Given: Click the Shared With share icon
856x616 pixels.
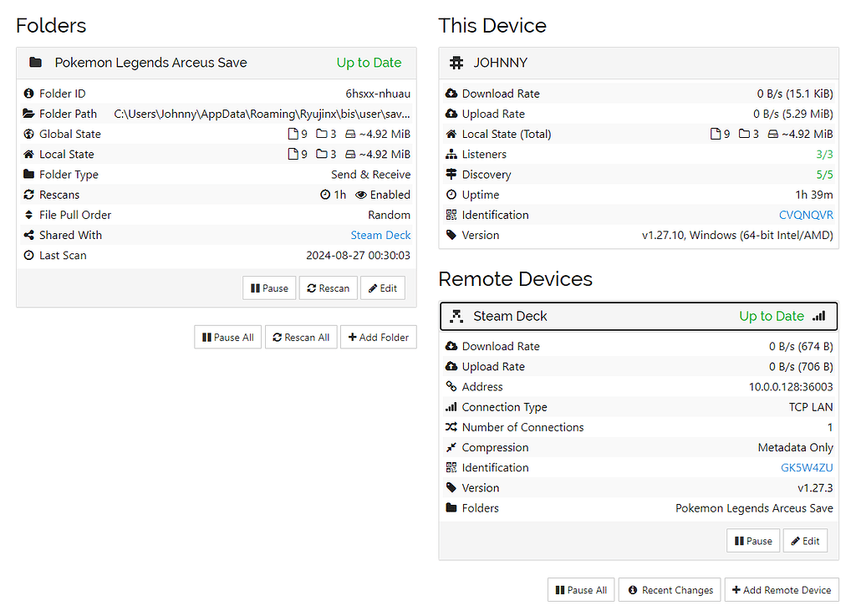Looking at the screenshot, I should (29, 235).
